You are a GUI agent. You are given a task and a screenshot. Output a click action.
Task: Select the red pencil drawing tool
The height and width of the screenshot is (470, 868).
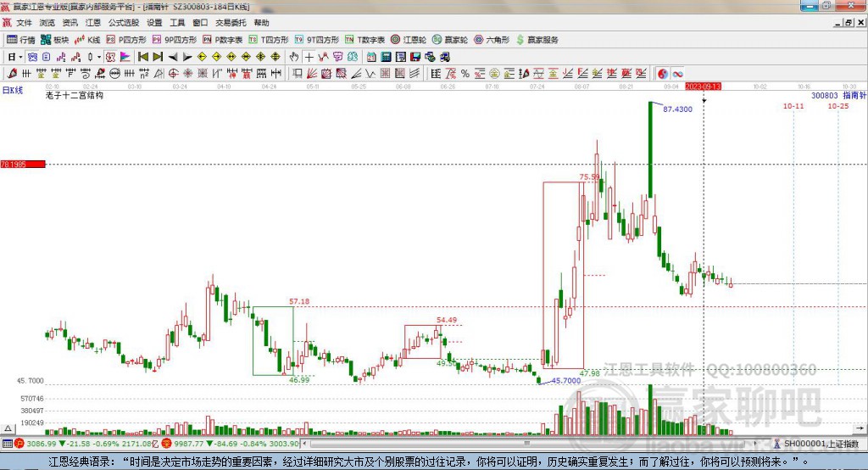tap(11, 74)
